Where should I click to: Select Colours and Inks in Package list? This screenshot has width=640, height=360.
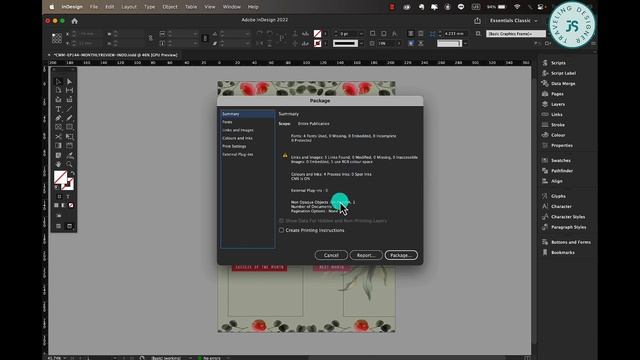coord(248,138)
